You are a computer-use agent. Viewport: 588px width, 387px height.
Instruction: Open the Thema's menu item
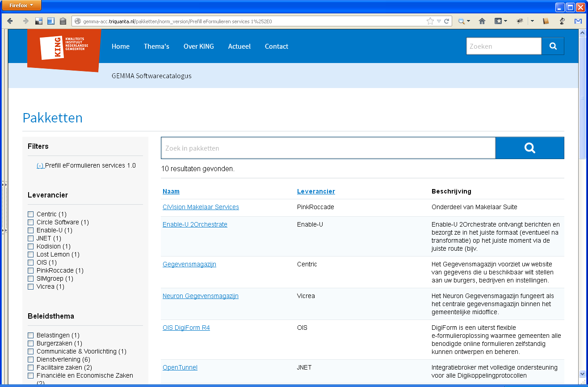click(156, 46)
